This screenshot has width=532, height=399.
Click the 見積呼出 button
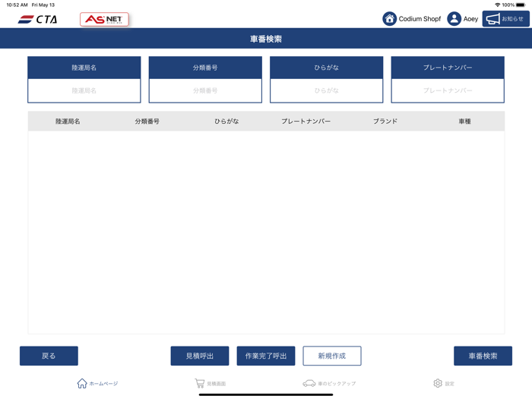pyautogui.click(x=200, y=356)
